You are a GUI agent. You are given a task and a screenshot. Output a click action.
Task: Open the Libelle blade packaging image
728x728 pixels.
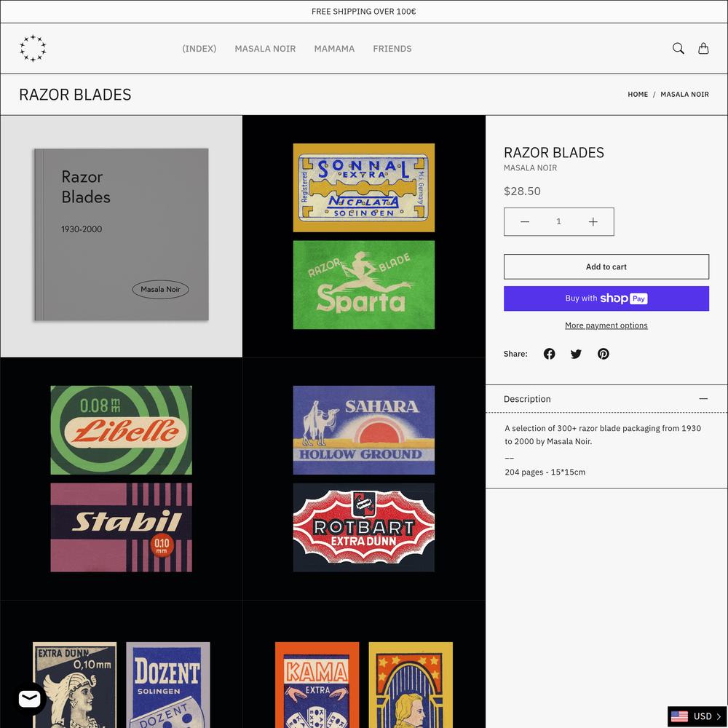point(121,430)
